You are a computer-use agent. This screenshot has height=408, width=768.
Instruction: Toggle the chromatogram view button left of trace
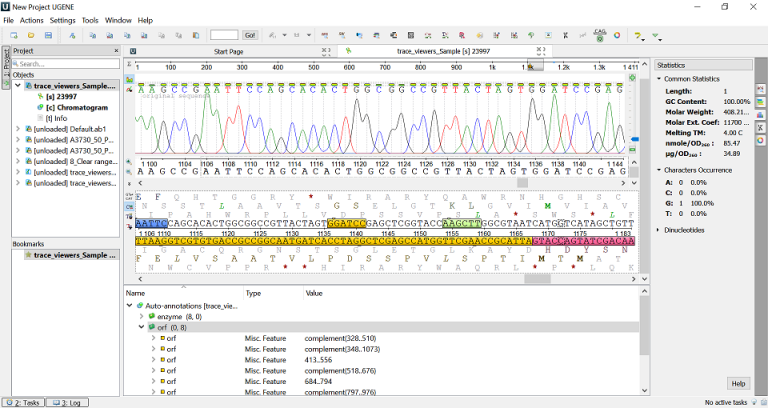[129, 79]
